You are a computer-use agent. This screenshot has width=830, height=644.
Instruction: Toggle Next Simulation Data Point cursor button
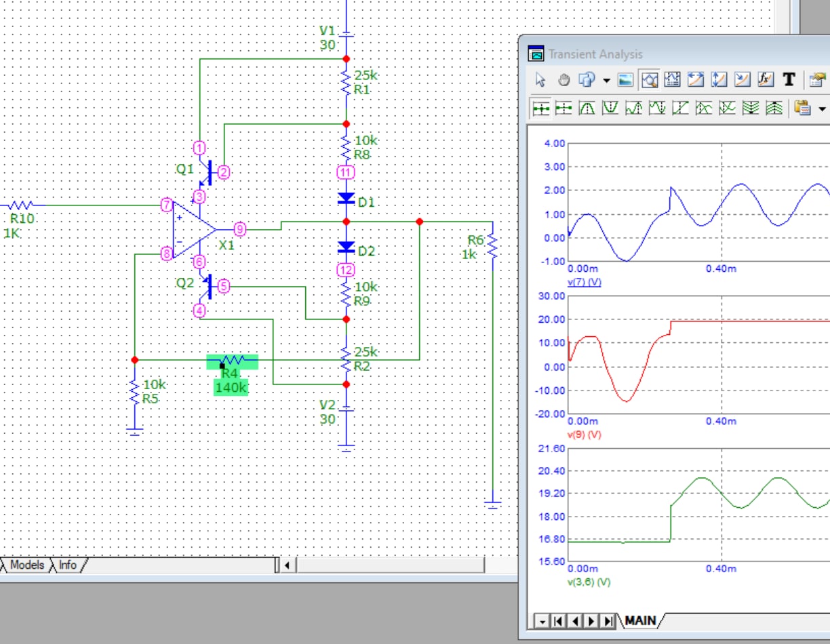pyautogui.click(x=541, y=108)
